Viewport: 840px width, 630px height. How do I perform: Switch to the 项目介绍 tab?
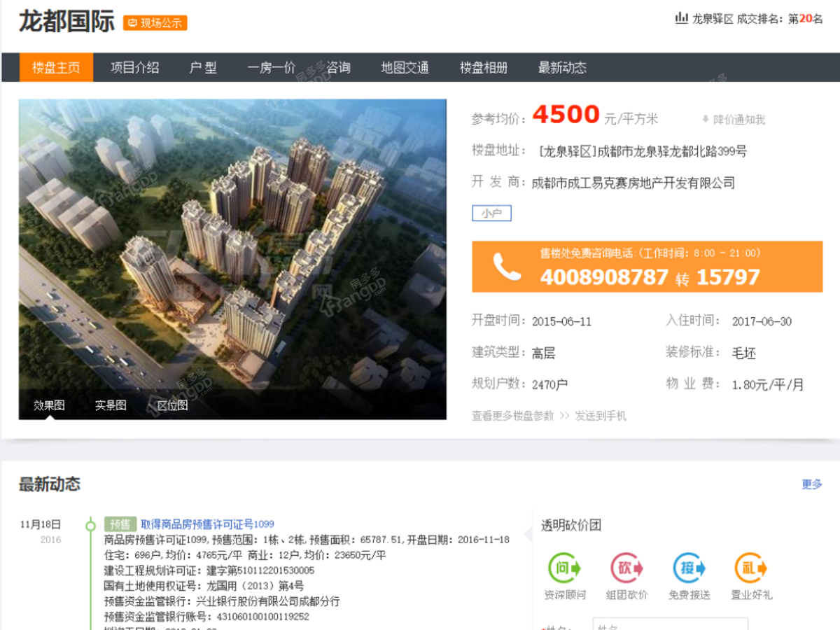135,67
